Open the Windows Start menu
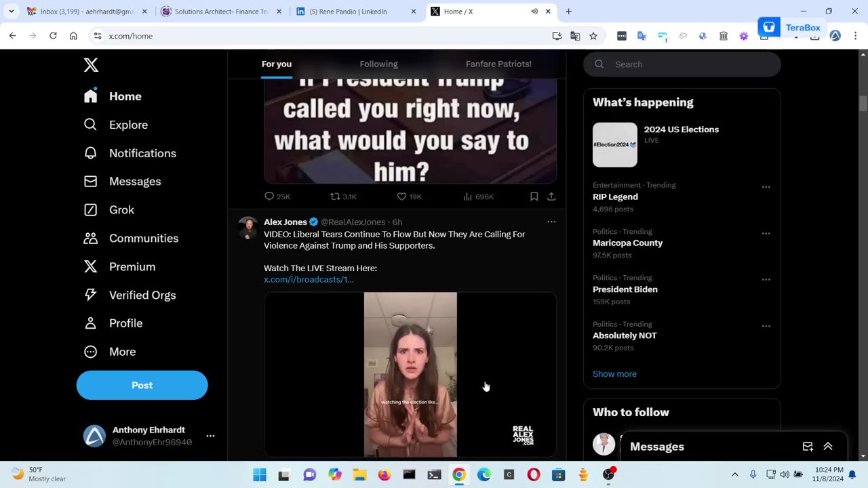The image size is (868, 488). [x=259, y=475]
